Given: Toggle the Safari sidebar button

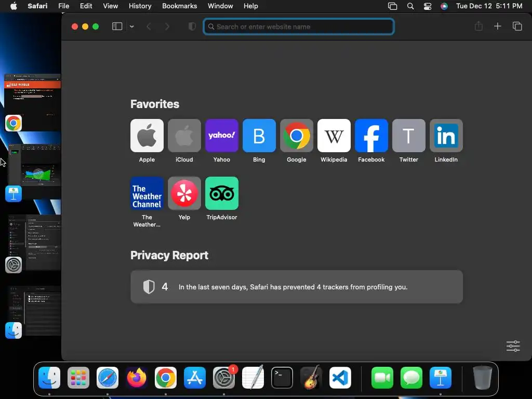Looking at the screenshot, I should click(117, 26).
